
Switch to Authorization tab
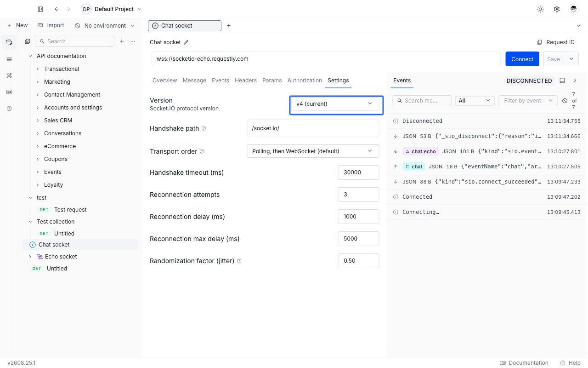coord(305,80)
